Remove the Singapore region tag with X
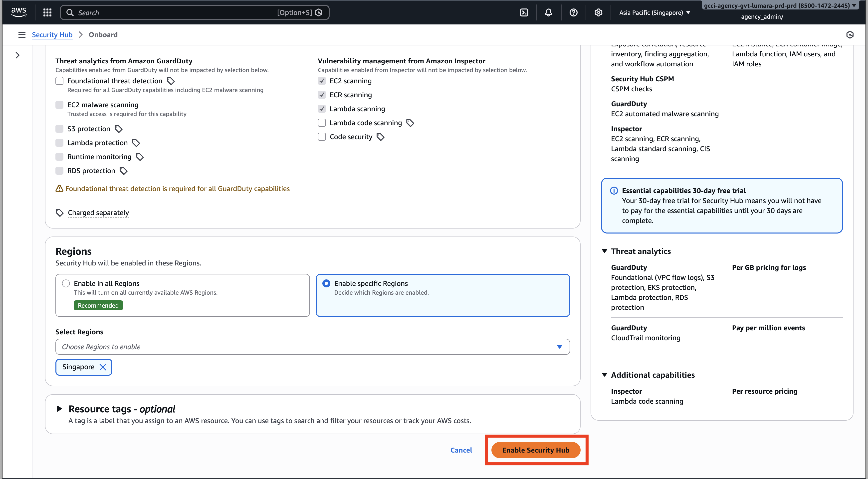 (103, 367)
